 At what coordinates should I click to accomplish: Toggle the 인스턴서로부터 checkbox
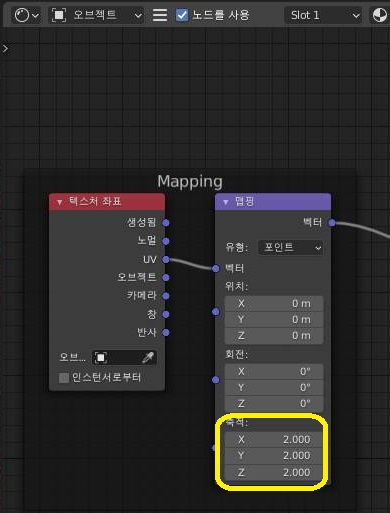[x=64, y=378]
